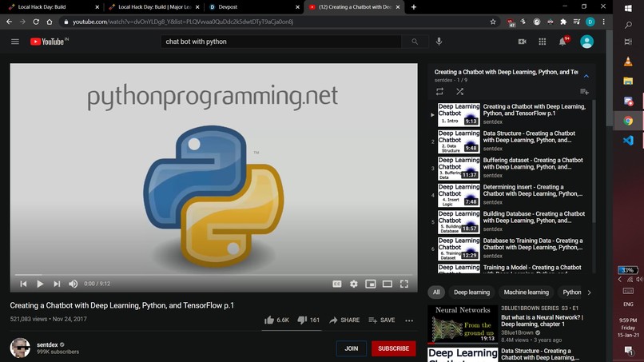The image size is (644, 362).
Task: Open File Explorer from taskbar
Action: point(628,81)
